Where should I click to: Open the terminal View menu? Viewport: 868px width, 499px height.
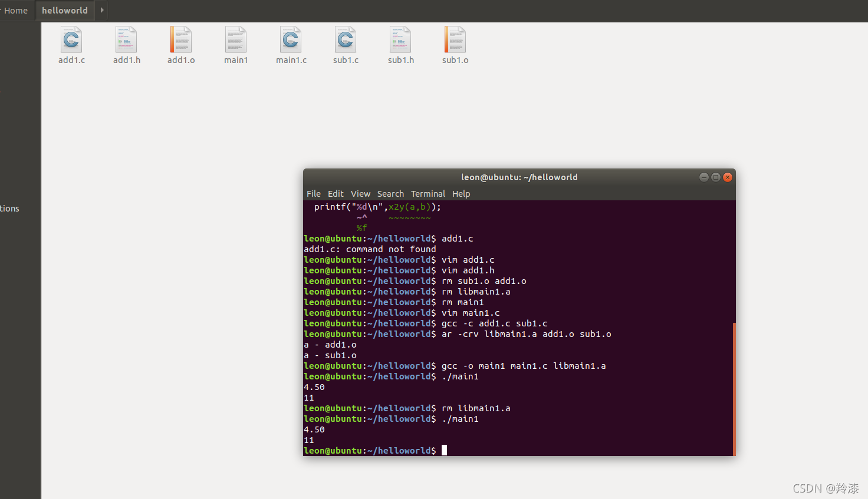click(x=360, y=194)
